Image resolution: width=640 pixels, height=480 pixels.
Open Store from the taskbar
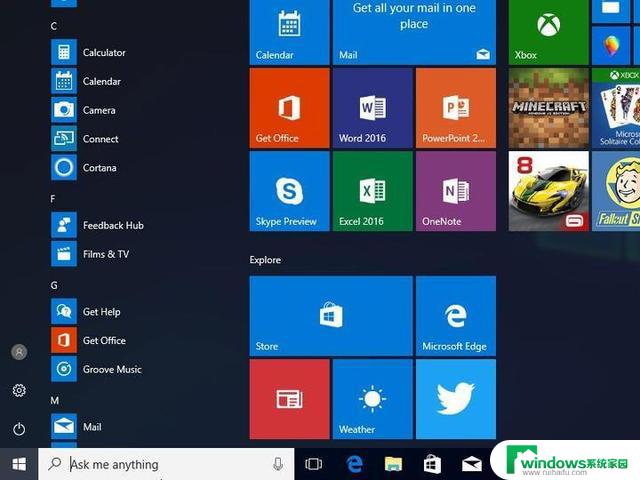tap(432, 464)
